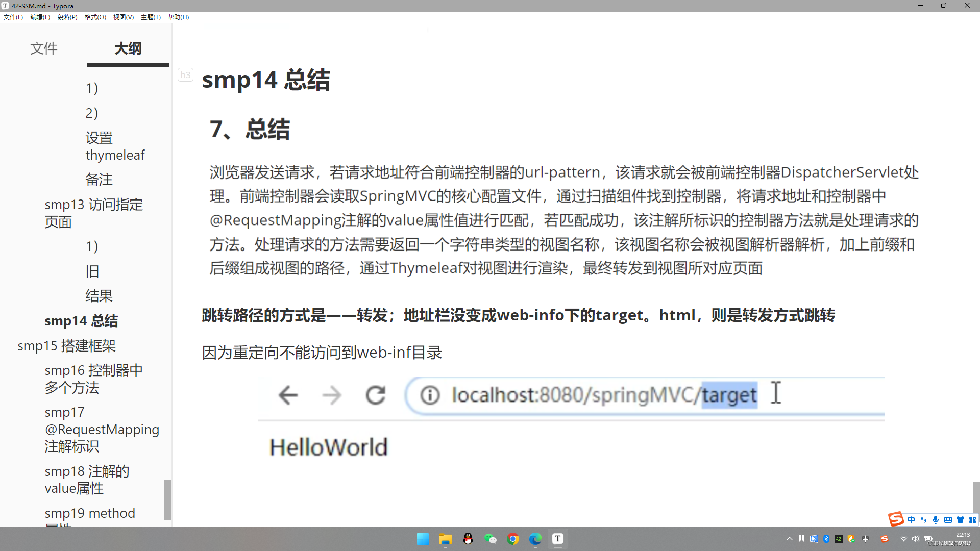Click the NVIDIA tray icon
This screenshot has width=980, height=551.
pyautogui.click(x=839, y=539)
